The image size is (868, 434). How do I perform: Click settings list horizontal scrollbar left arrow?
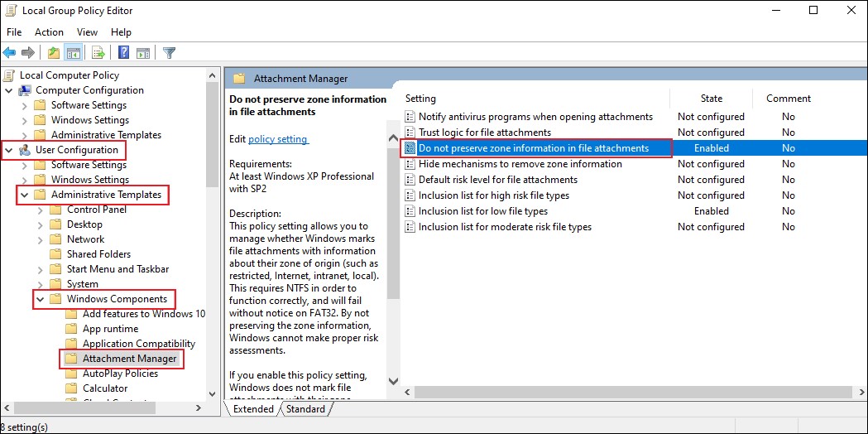click(407, 392)
